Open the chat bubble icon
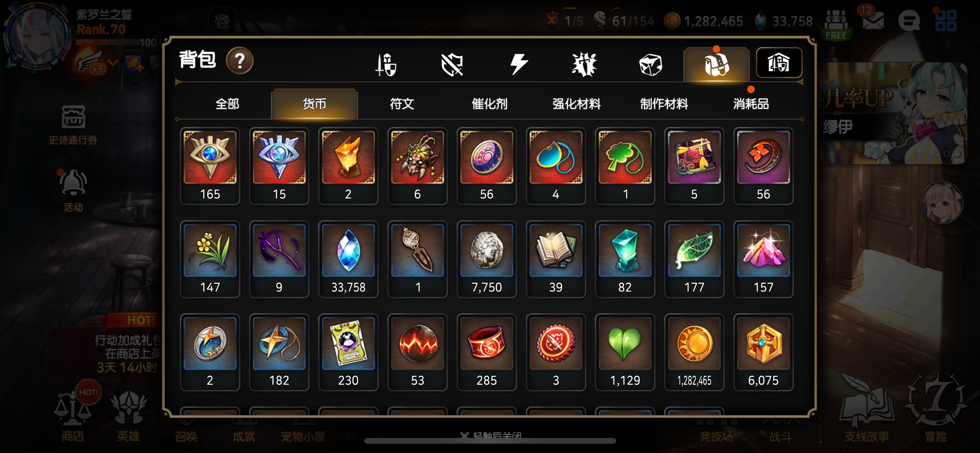This screenshot has width=980, height=453. [909, 21]
